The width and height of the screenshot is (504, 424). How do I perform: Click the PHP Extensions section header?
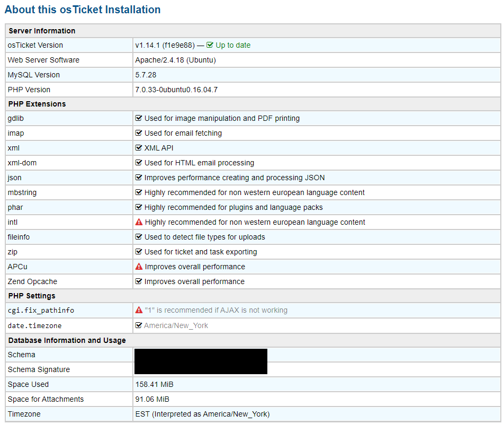click(x=37, y=104)
